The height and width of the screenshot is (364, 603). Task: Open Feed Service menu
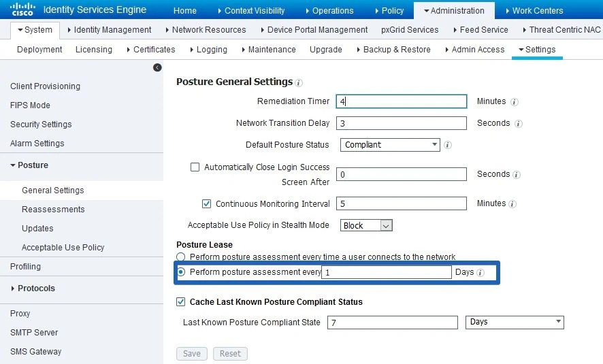(x=480, y=30)
